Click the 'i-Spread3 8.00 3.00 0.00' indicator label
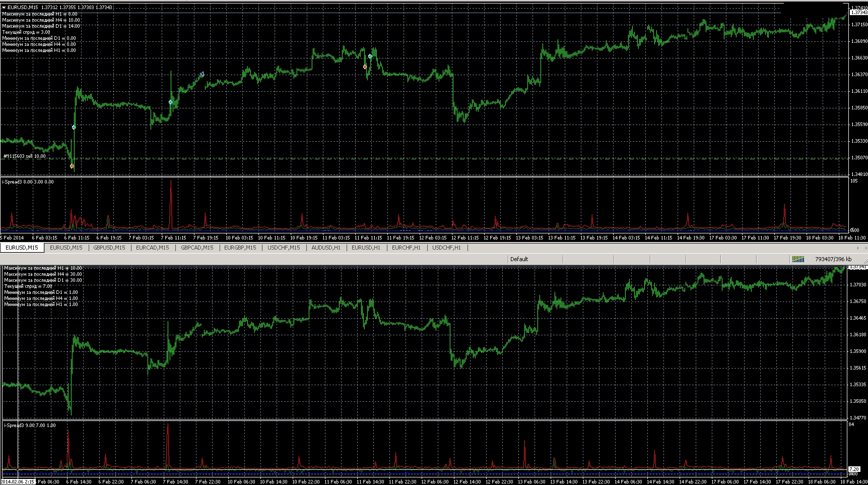The image size is (868, 485). click(x=28, y=181)
